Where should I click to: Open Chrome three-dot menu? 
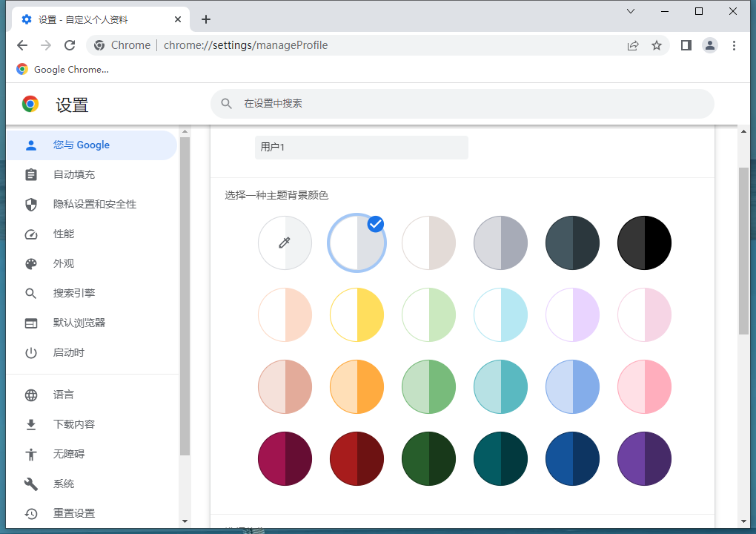pyautogui.click(x=734, y=45)
